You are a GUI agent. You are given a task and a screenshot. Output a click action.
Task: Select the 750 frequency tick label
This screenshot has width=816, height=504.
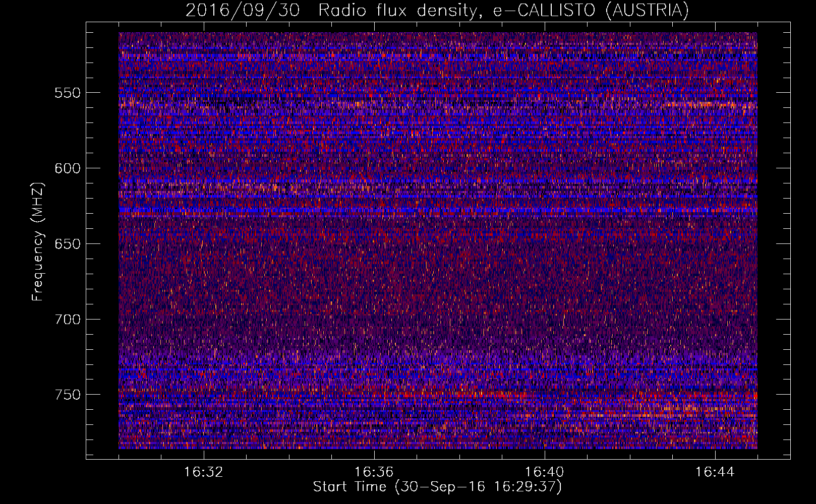pyautogui.click(x=68, y=395)
